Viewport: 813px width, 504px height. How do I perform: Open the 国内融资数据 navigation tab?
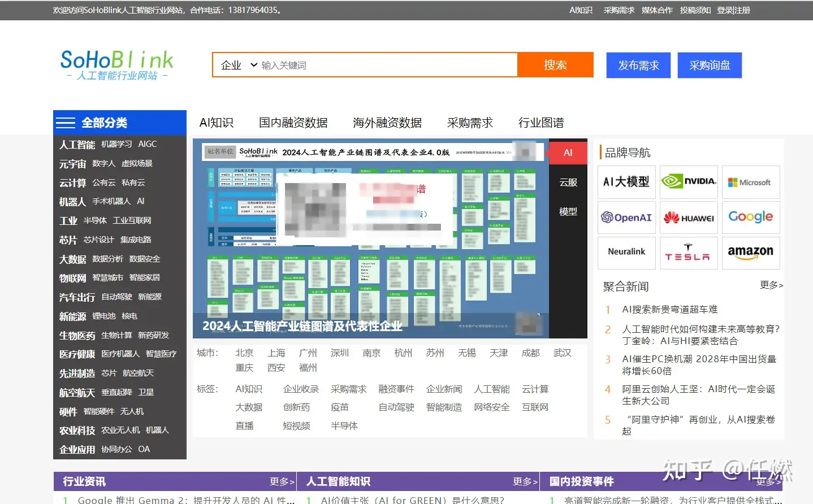point(293,123)
